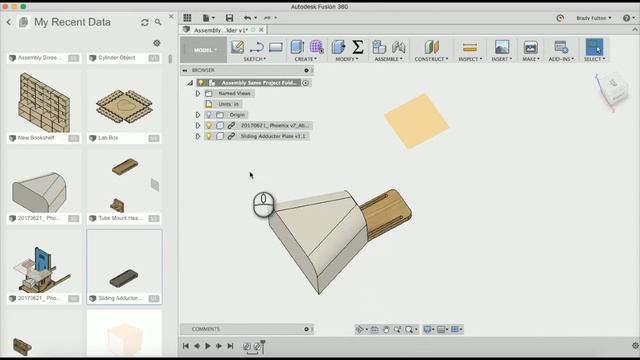The image size is (640, 360).
Task: Click the Create Form purple grid icon
Action: click(316, 47)
